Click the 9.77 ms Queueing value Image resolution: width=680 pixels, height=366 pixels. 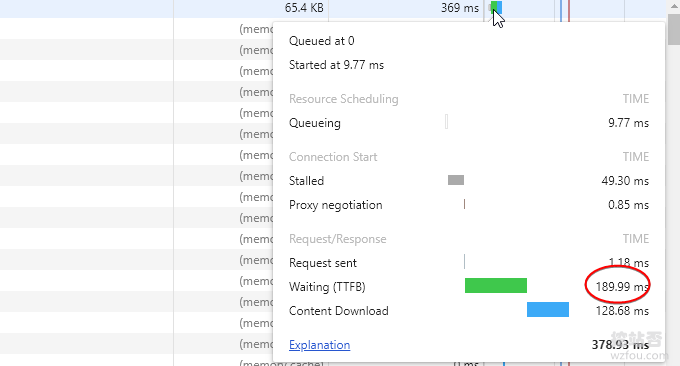(628, 123)
